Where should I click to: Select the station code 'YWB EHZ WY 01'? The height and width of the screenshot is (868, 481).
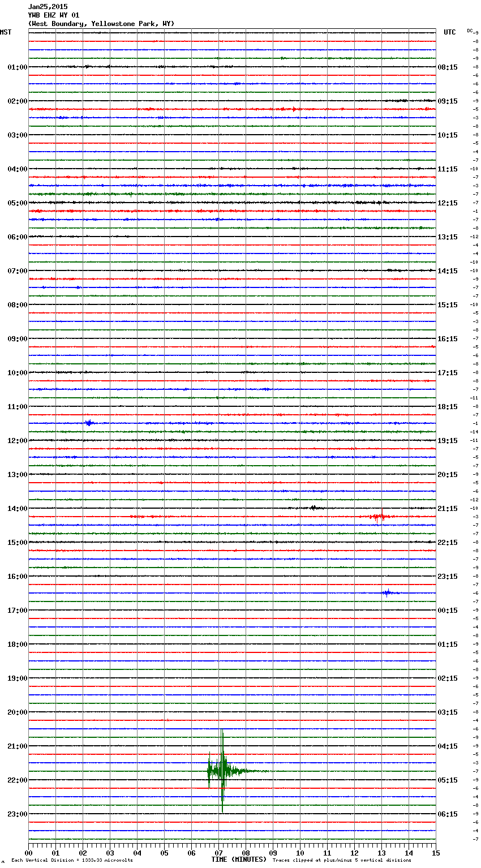click(x=54, y=15)
